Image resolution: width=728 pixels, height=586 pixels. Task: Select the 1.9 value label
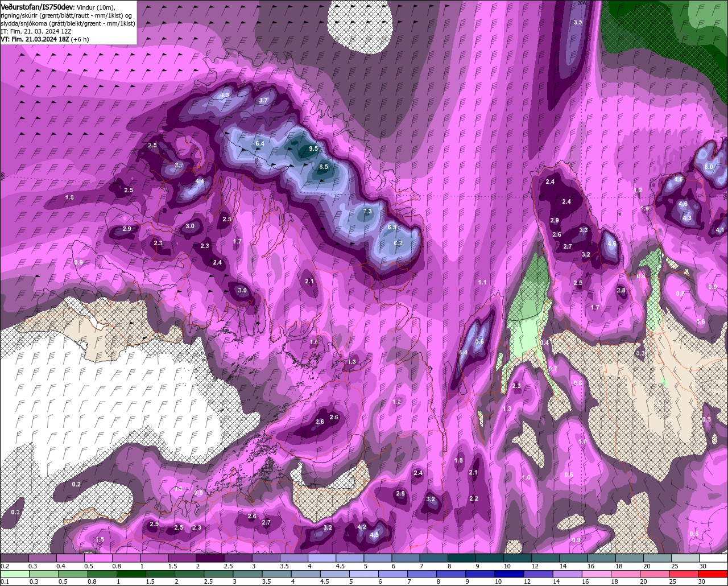tap(645, 209)
